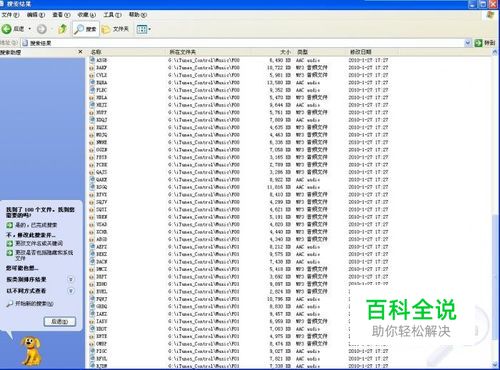Viewport: 500px width, 370px height.
Task: Click the size value 13,580 KB
Action: (x=279, y=83)
